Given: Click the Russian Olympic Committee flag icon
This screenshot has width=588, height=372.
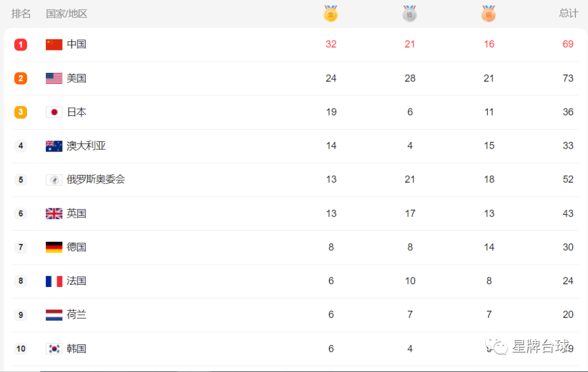Looking at the screenshot, I should [54, 180].
